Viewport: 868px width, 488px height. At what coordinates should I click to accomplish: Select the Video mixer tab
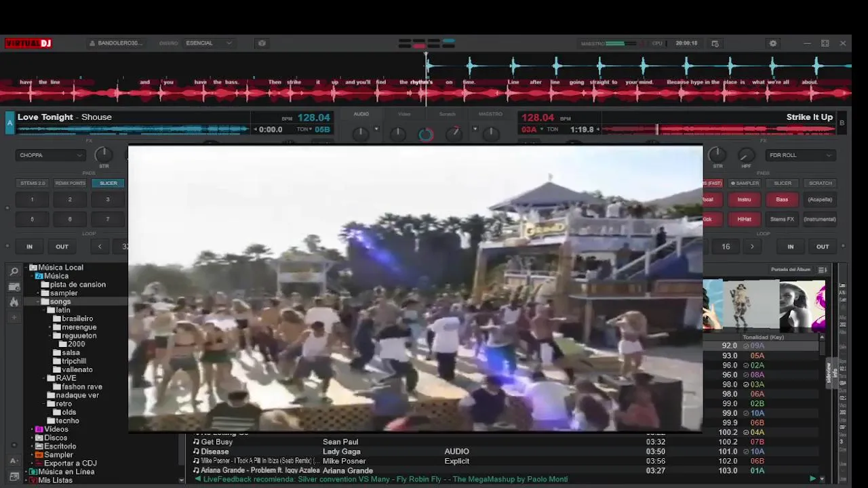click(404, 114)
